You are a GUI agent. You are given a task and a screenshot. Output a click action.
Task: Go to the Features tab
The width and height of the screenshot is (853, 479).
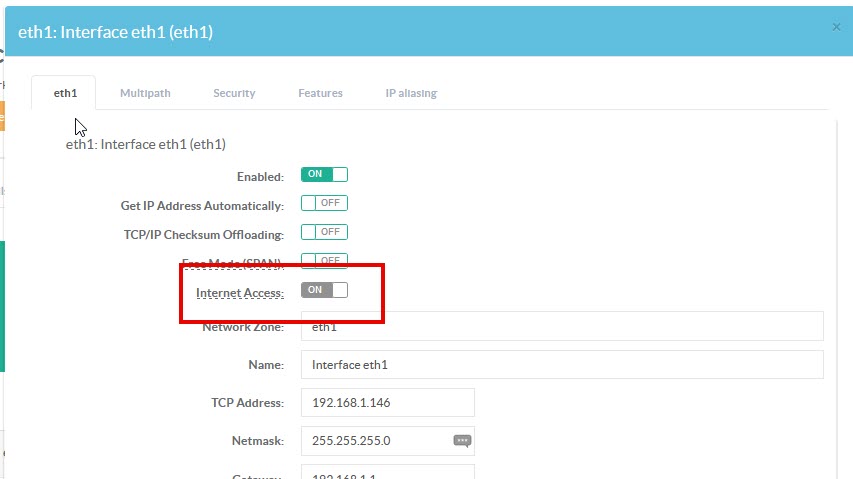point(320,93)
